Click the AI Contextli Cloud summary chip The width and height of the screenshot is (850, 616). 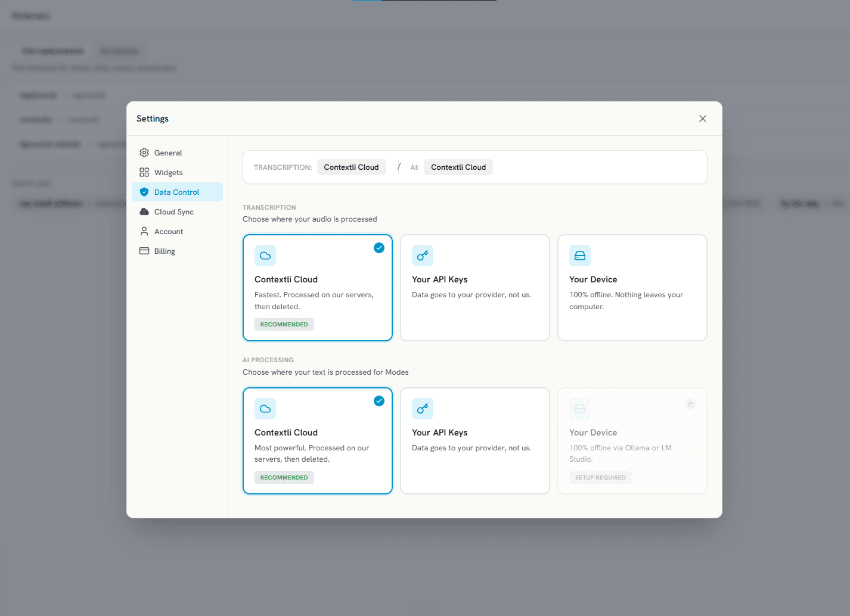(458, 167)
